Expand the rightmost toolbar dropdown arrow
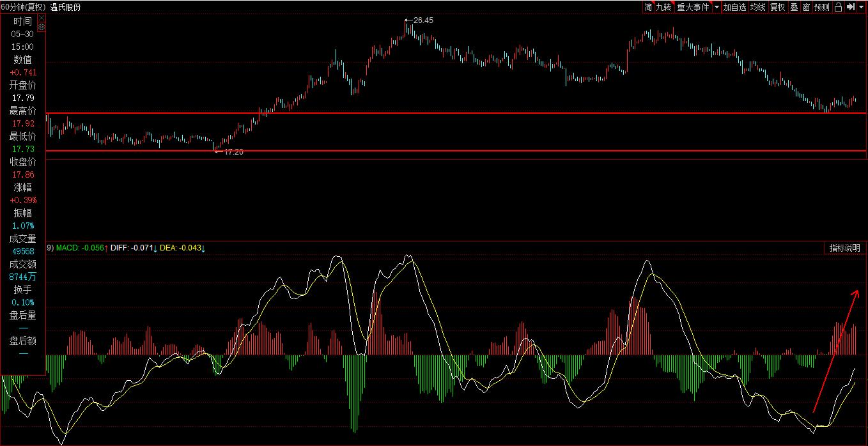 (x=861, y=7)
